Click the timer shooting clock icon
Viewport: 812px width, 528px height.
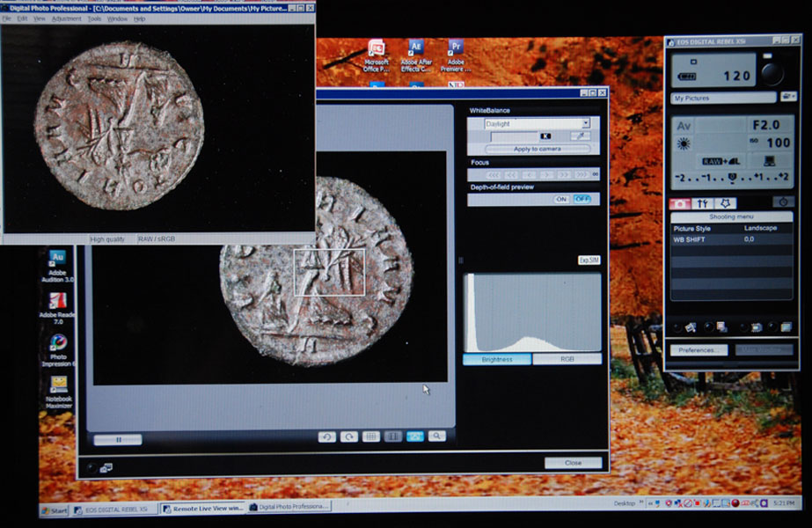pos(783,202)
